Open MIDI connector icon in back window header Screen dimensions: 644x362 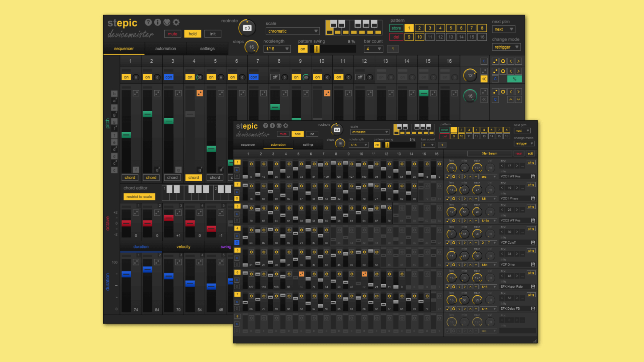point(167,22)
